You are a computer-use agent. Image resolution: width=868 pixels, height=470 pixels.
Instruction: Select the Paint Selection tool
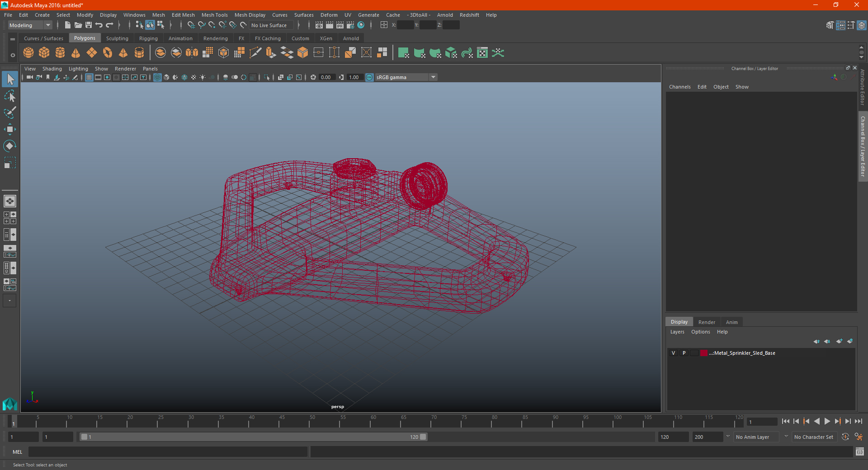pyautogui.click(x=9, y=113)
